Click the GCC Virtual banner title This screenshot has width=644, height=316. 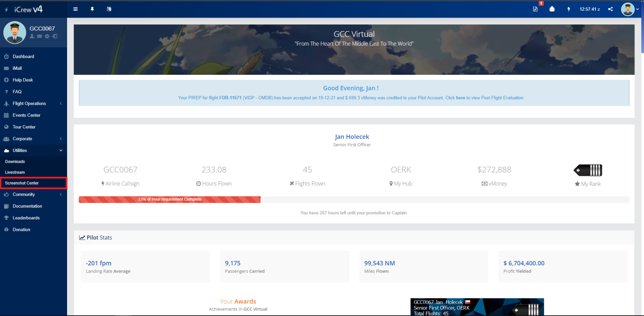[354, 34]
